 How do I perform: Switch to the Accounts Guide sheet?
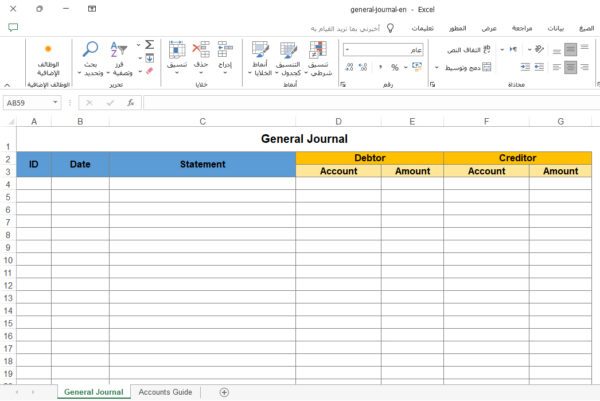[165, 392]
